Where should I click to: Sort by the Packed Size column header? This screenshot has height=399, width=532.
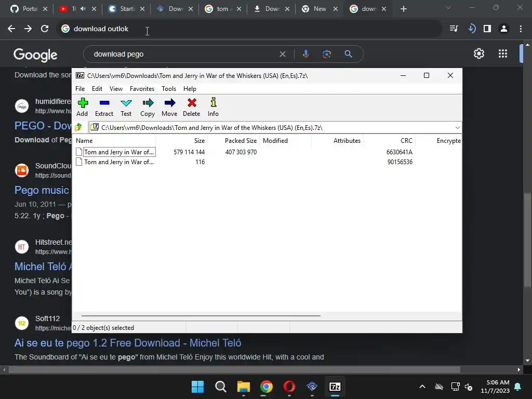pyautogui.click(x=233, y=140)
